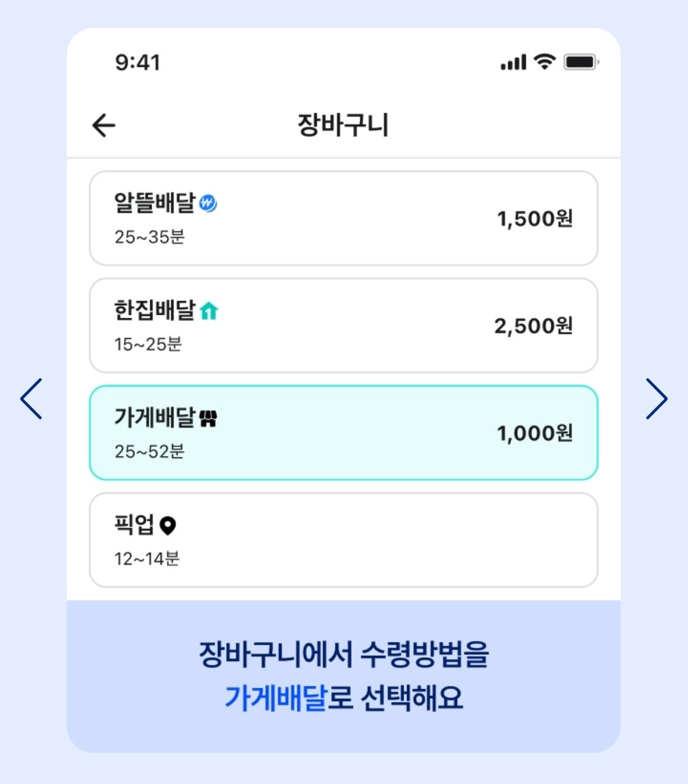The height and width of the screenshot is (784, 688).
Task: Click the cellular signal bars icon
Action: (x=513, y=62)
